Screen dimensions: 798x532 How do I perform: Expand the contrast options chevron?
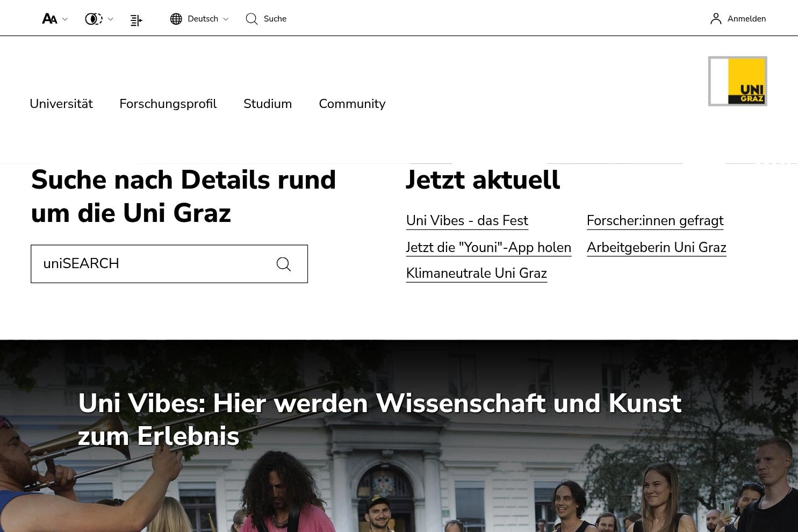111,19
